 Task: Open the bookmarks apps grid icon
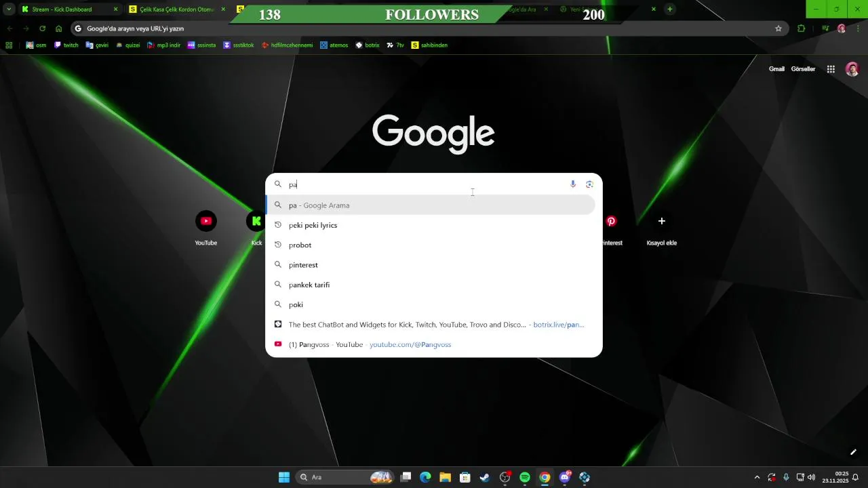click(x=9, y=45)
